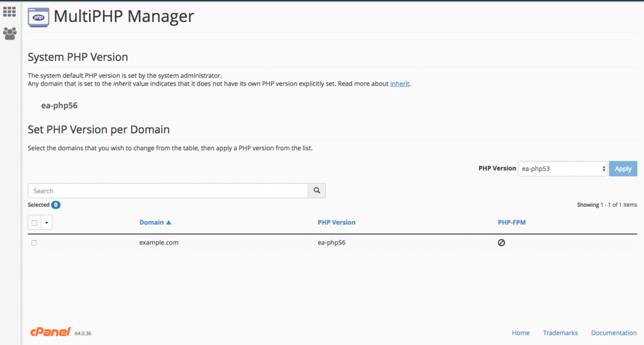Viewport: 644px width, 345px height.
Task: Click the PHP-FPM disabled icon for example.com
Action: click(x=501, y=243)
